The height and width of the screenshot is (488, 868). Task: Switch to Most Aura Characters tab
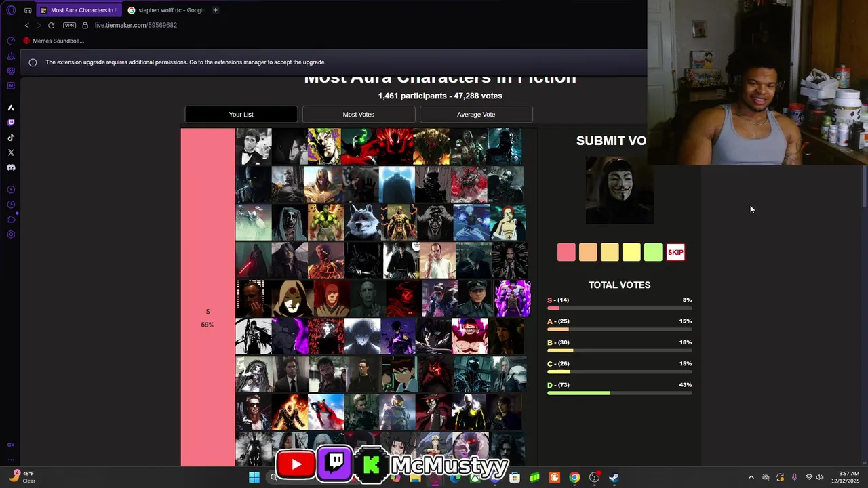coord(79,10)
